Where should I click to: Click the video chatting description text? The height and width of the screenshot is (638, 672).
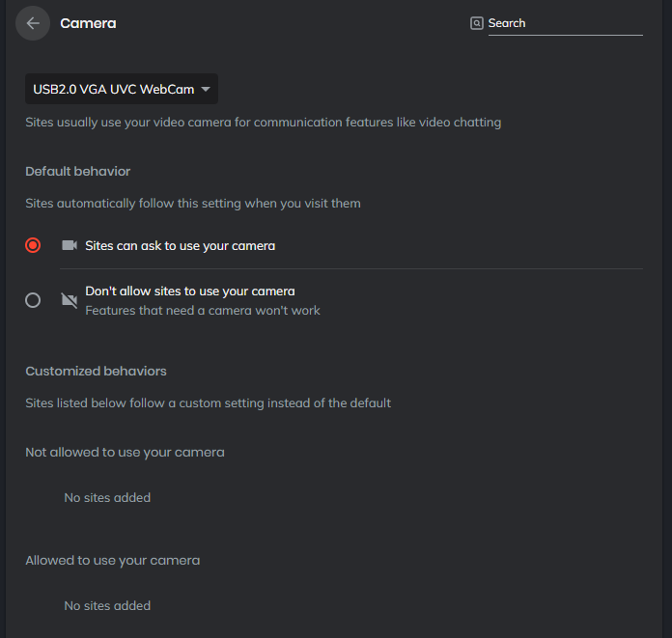(x=263, y=123)
